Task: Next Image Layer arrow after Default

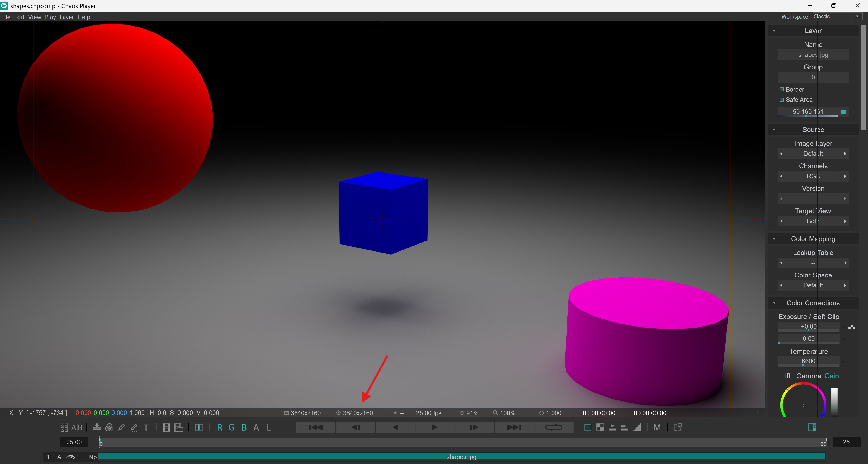Action: point(845,154)
